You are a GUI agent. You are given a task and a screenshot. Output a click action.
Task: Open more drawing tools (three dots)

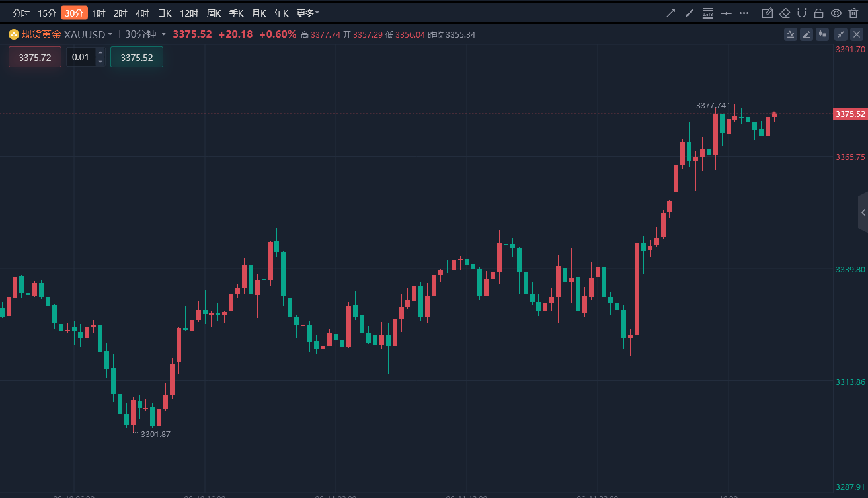[744, 13]
